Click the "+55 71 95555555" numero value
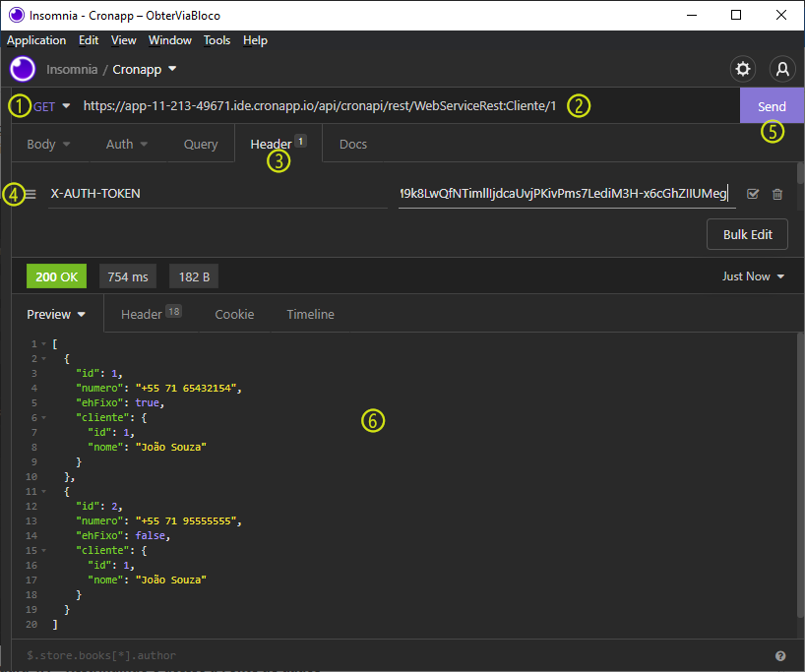 [x=185, y=521]
